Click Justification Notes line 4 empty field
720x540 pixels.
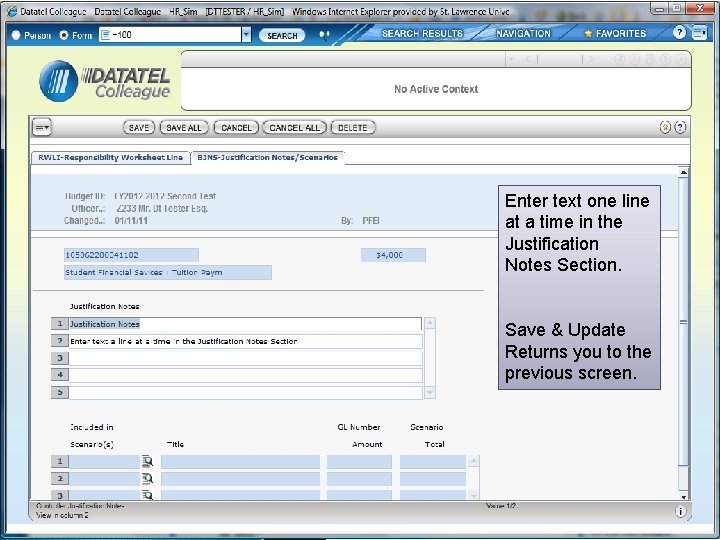[245, 375]
